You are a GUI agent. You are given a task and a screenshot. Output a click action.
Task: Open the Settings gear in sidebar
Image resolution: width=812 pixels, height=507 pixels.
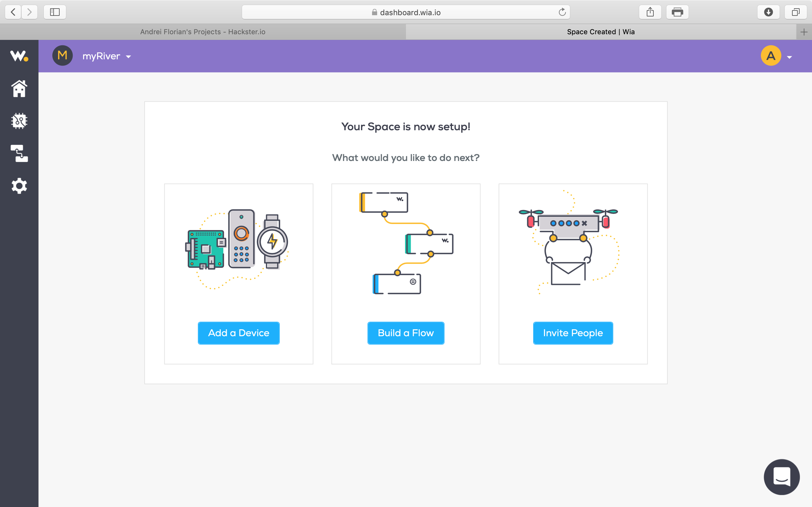[19, 186]
